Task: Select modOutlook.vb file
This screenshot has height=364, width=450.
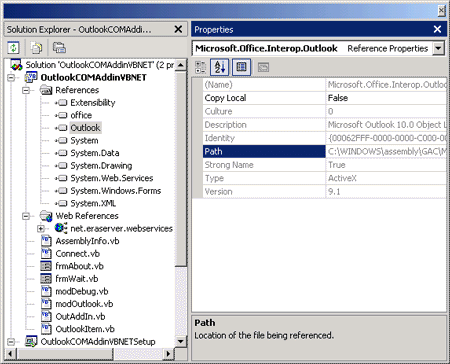Action: tap(84, 304)
